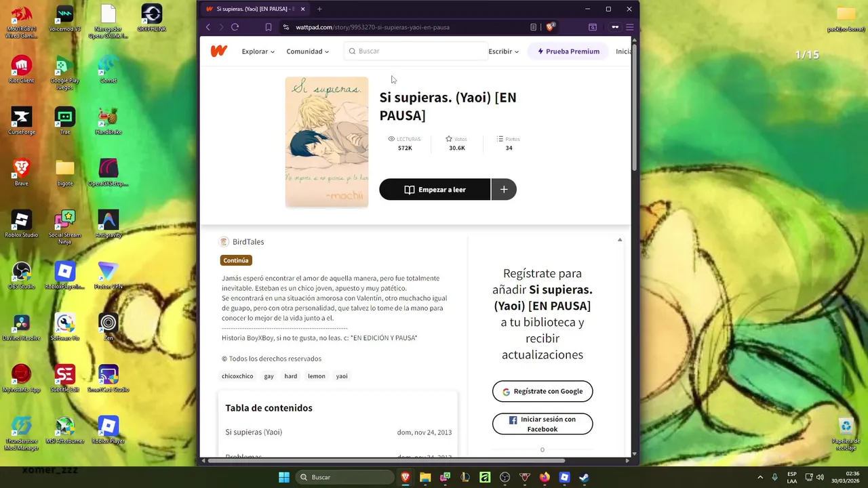This screenshot has height=488, width=868.
Task: Open Google Play Juegos desktop icon
Action: click(64, 73)
